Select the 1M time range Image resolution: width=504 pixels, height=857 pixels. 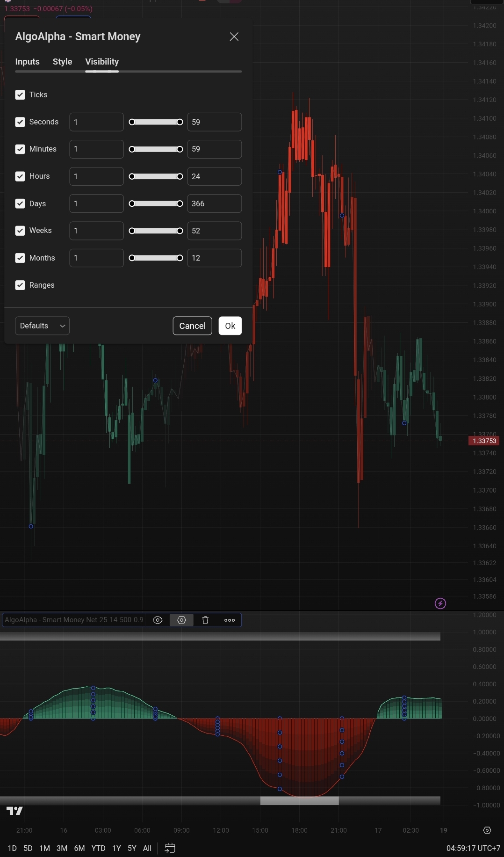(x=44, y=848)
